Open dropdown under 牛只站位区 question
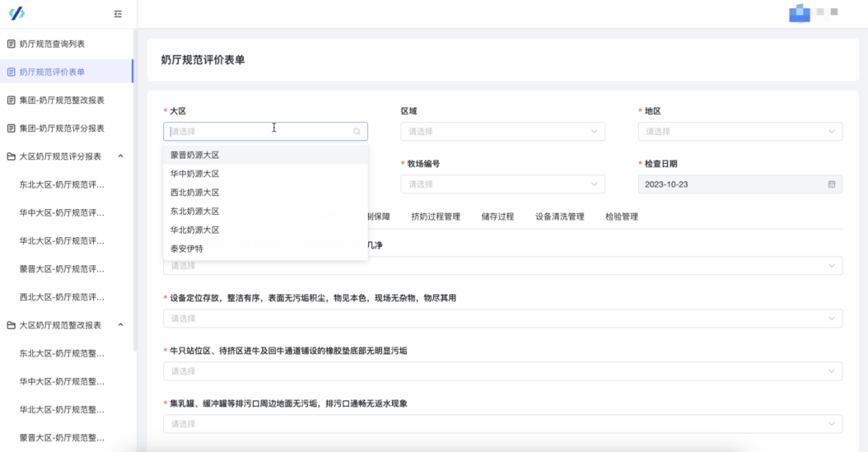Viewport: 868px width, 452px height. pyautogui.click(x=502, y=371)
